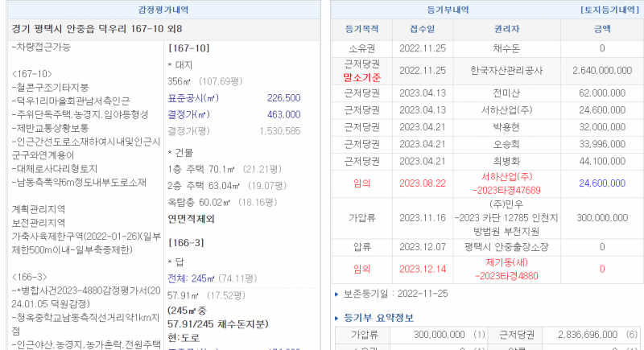Click the parcel heading [167-10]

click(x=184, y=47)
